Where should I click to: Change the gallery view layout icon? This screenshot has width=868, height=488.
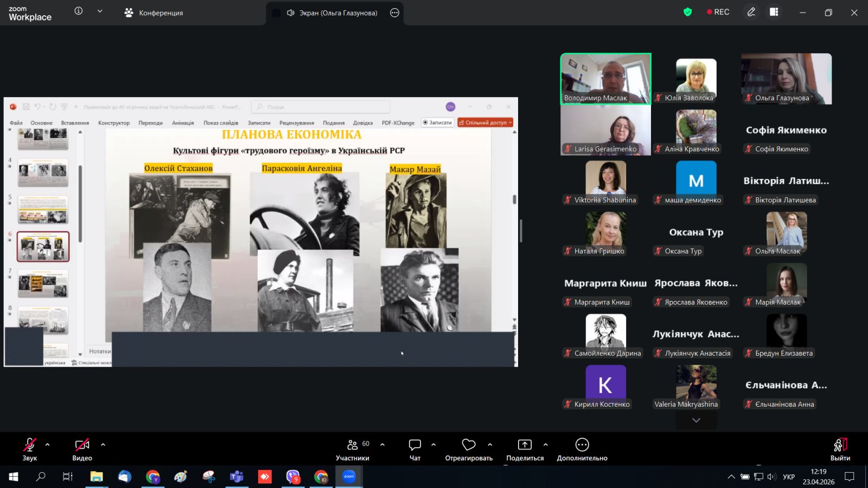pyautogui.click(x=774, y=12)
